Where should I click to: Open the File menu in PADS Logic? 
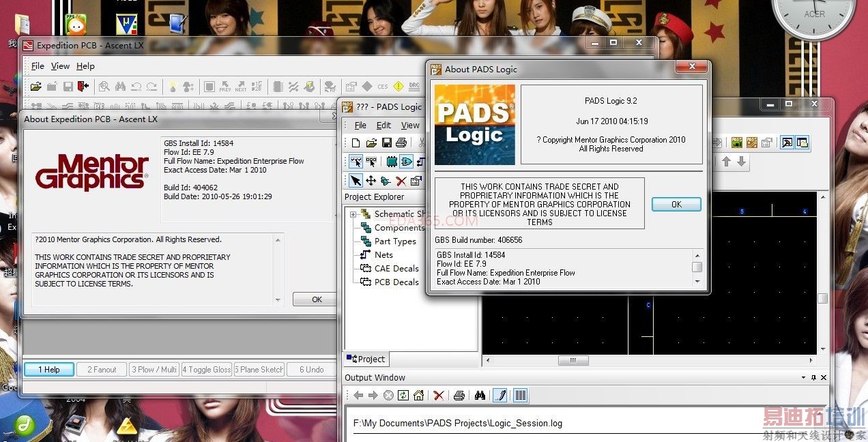pyautogui.click(x=360, y=126)
